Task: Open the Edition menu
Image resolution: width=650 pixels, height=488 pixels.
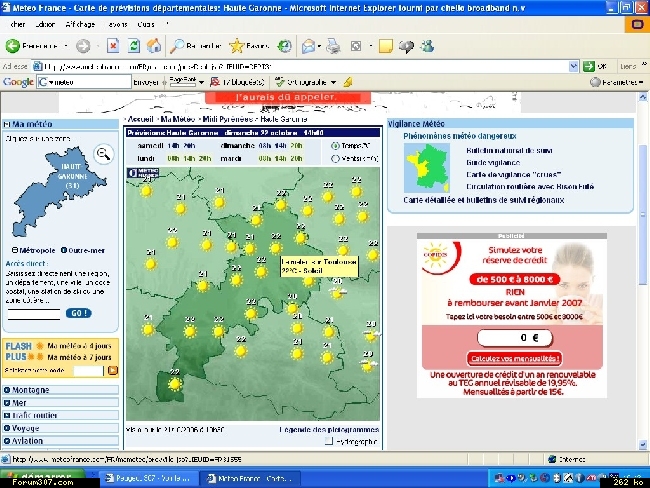Action: 45,24
